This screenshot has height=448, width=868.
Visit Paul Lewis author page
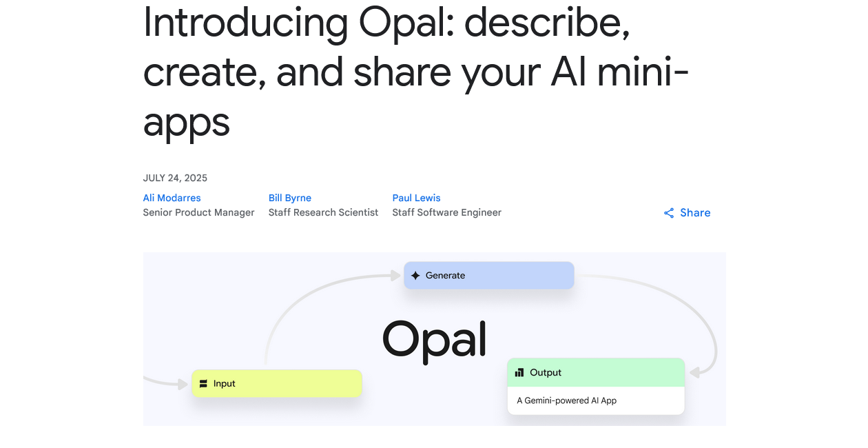416,198
